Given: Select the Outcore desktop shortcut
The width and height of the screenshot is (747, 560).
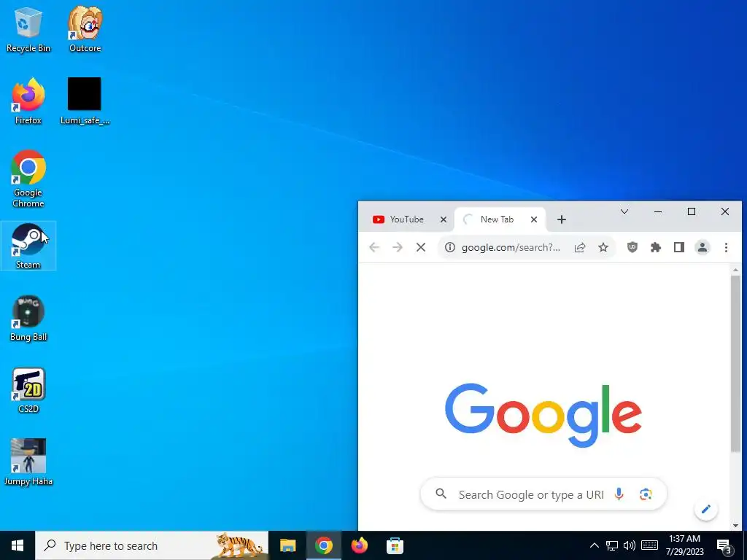Looking at the screenshot, I should (x=85, y=29).
